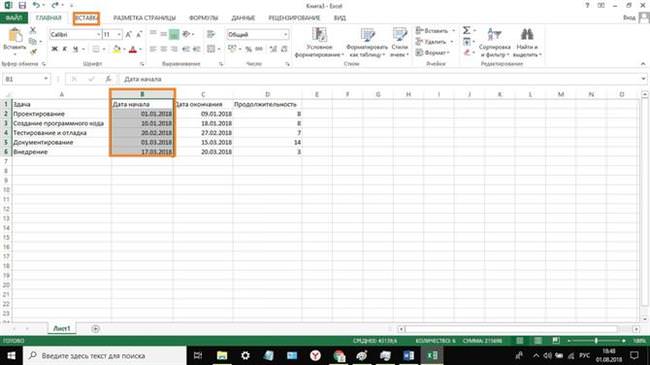This screenshot has width=650, height=365.
Task: Click the Paste clipboard icon
Action: coord(15,35)
